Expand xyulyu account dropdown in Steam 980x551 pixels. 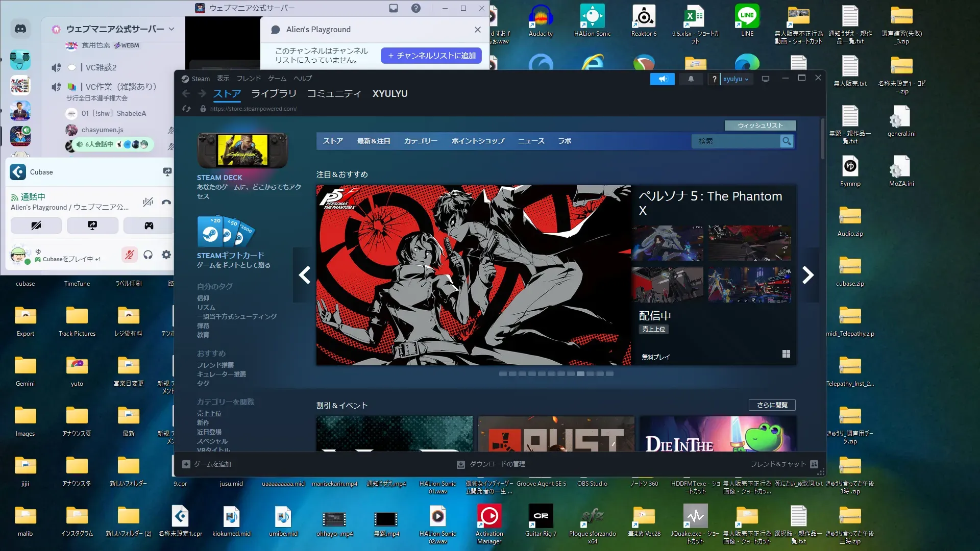pos(736,79)
